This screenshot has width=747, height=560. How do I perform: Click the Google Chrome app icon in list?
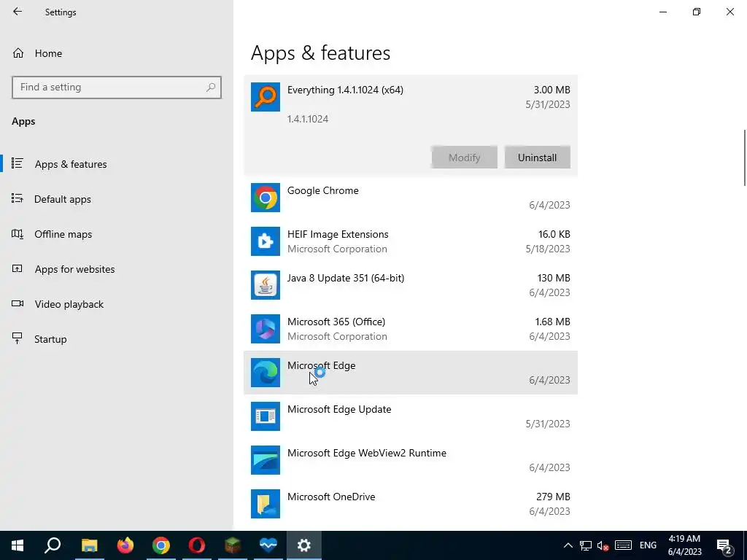pyautogui.click(x=266, y=198)
